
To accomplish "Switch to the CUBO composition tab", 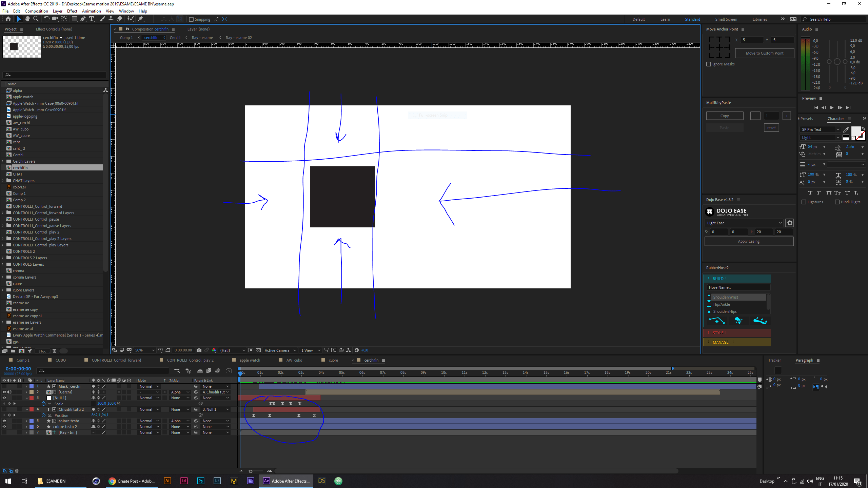I will 60,360.
